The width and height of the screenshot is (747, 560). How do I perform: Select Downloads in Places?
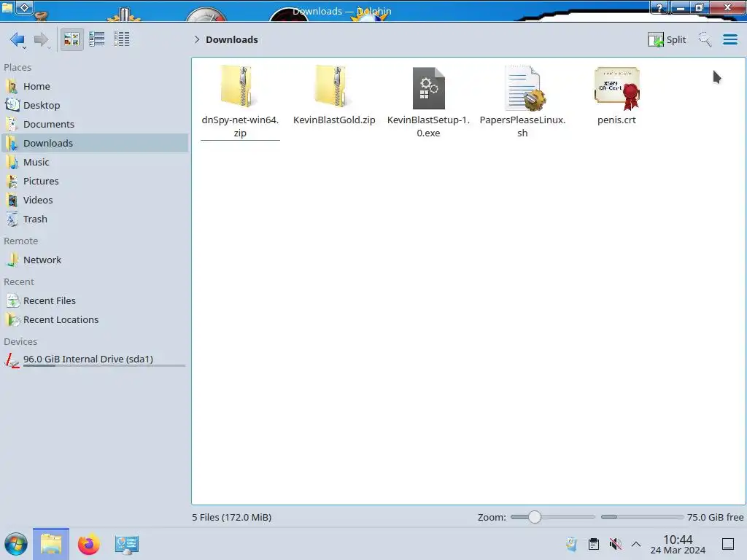click(95, 144)
